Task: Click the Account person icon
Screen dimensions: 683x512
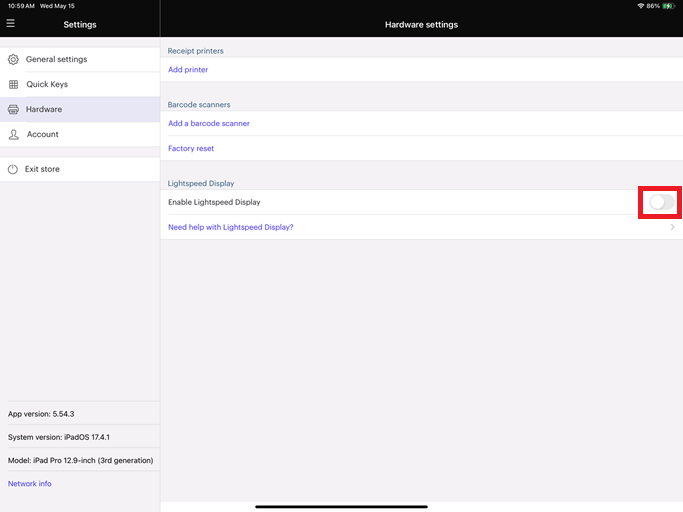Action: tap(14, 134)
